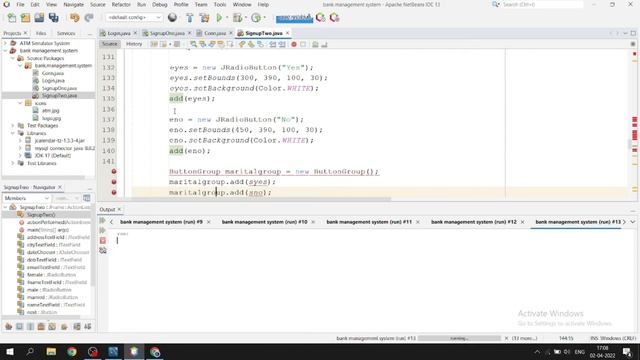This screenshot has width=640, height=360.
Task: Collapse the bank management system project node
Action: 5,51
